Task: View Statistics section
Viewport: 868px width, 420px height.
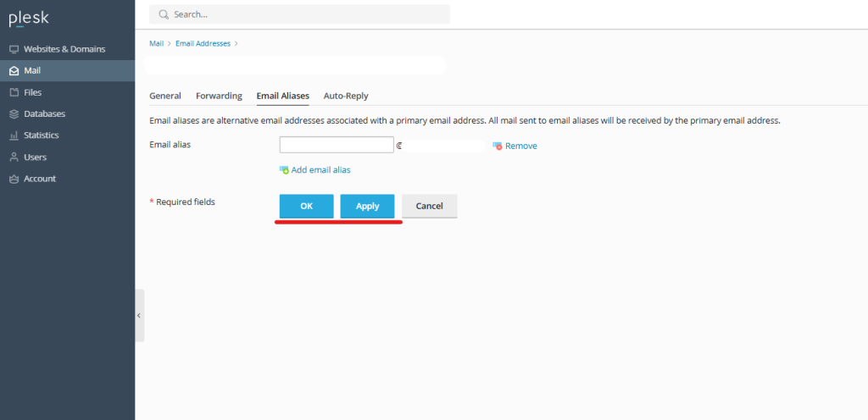Action: 41,135
